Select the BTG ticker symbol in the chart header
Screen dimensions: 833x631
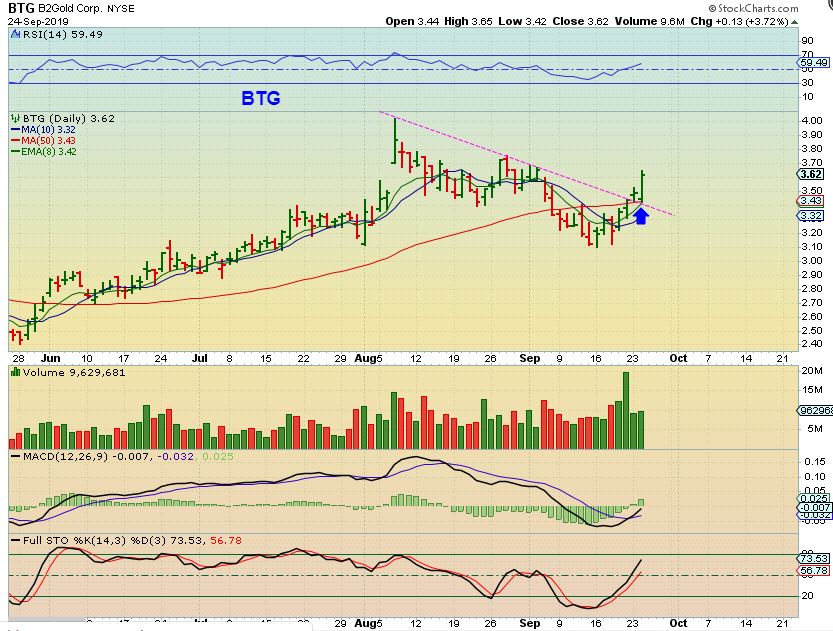[x=21, y=8]
